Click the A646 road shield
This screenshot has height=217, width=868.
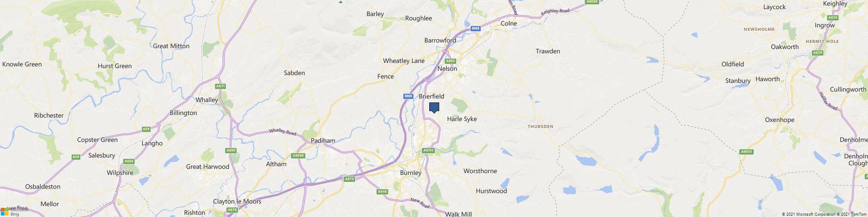click(382, 191)
